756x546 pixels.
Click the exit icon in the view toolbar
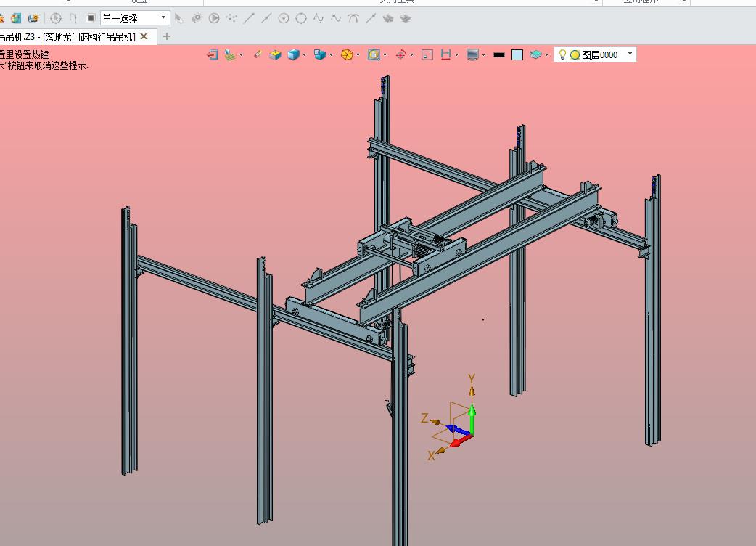[x=213, y=54]
